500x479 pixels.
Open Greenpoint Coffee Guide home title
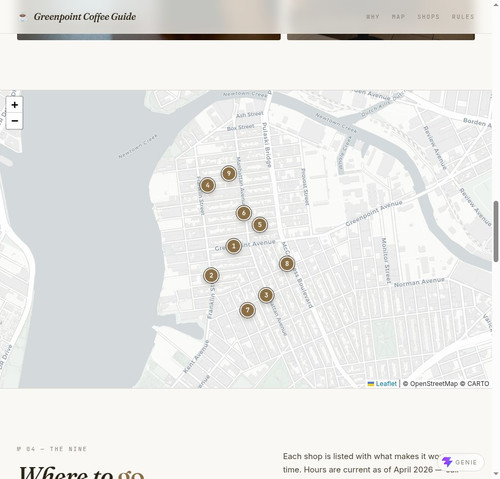85,17
